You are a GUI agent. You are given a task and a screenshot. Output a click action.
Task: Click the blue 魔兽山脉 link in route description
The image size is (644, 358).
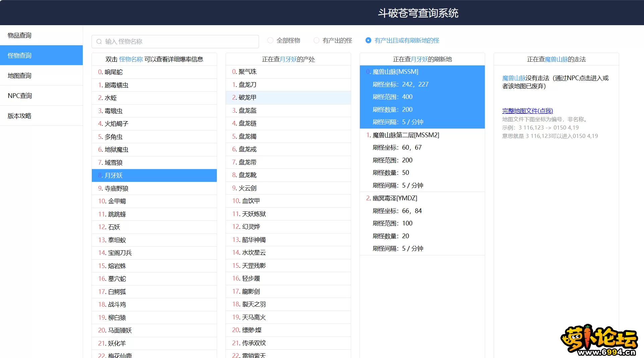tap(514, 78)
